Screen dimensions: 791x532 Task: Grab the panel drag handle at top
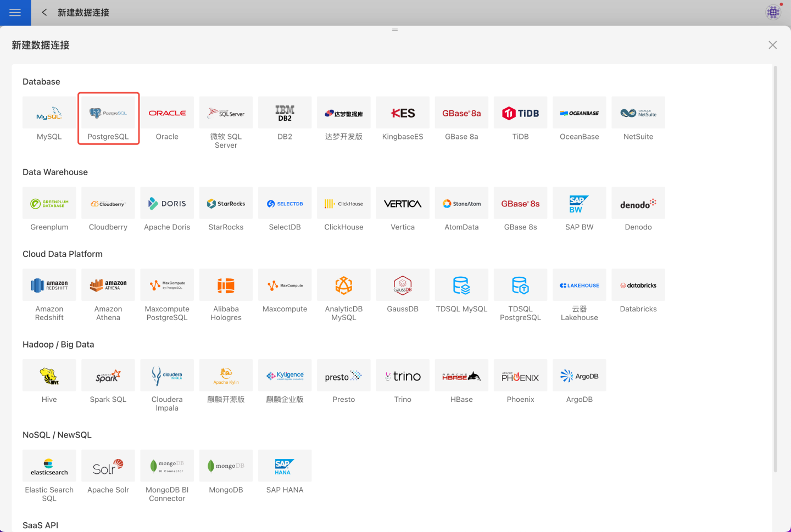click(x=395, y=30)
